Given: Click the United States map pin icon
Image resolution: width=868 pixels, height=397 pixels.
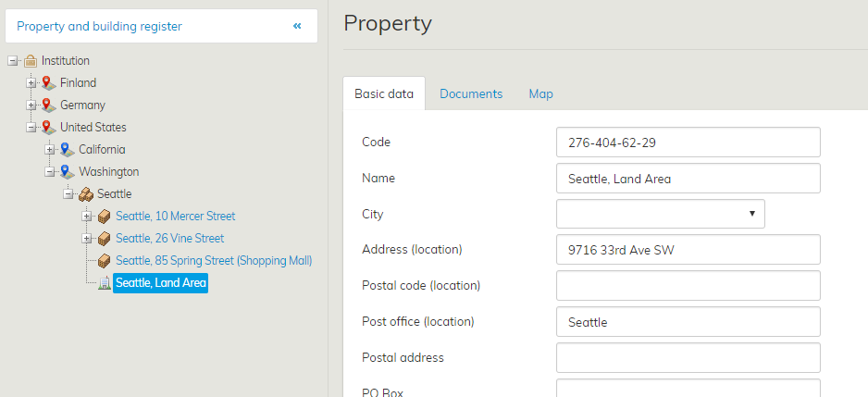Looking at the screenshot, I should pos(48,128).
